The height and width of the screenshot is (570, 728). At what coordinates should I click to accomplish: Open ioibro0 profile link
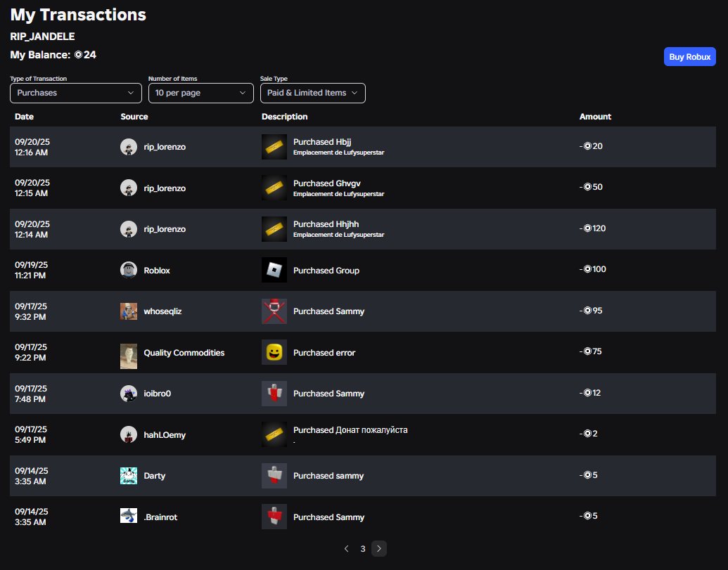(158, 394)
